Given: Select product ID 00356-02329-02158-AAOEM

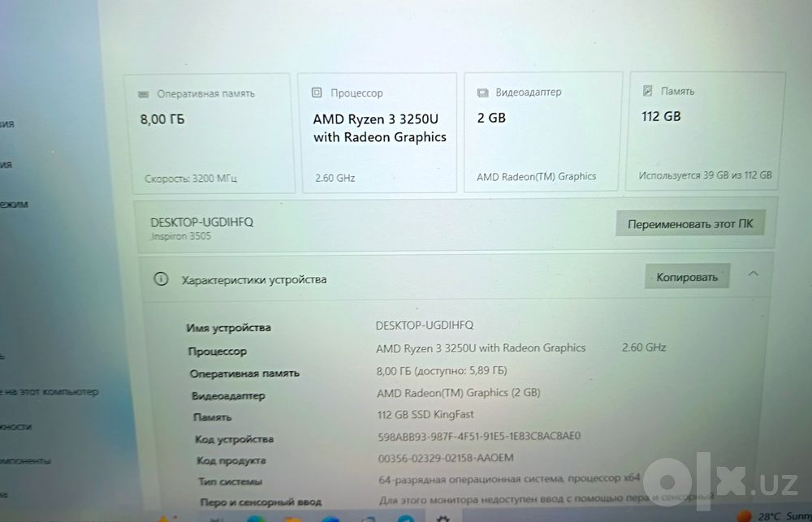Looking at the screenshot, I should 446,458.
